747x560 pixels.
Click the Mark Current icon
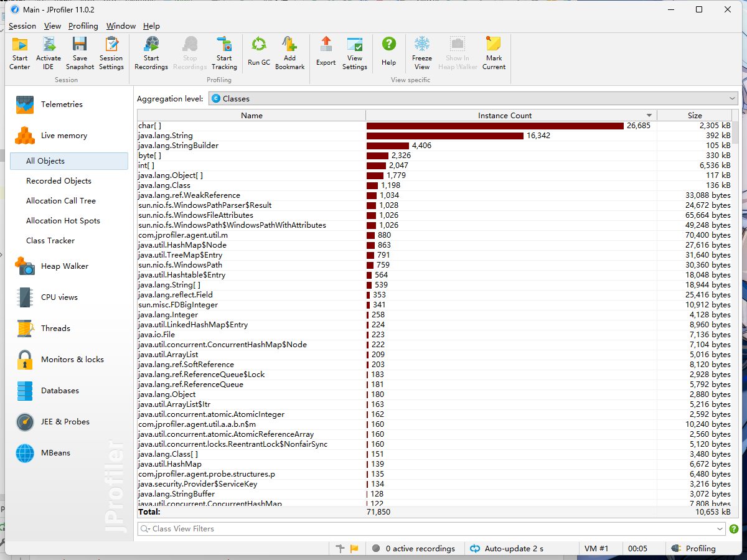pyautogui.click(x=494, y=53)
